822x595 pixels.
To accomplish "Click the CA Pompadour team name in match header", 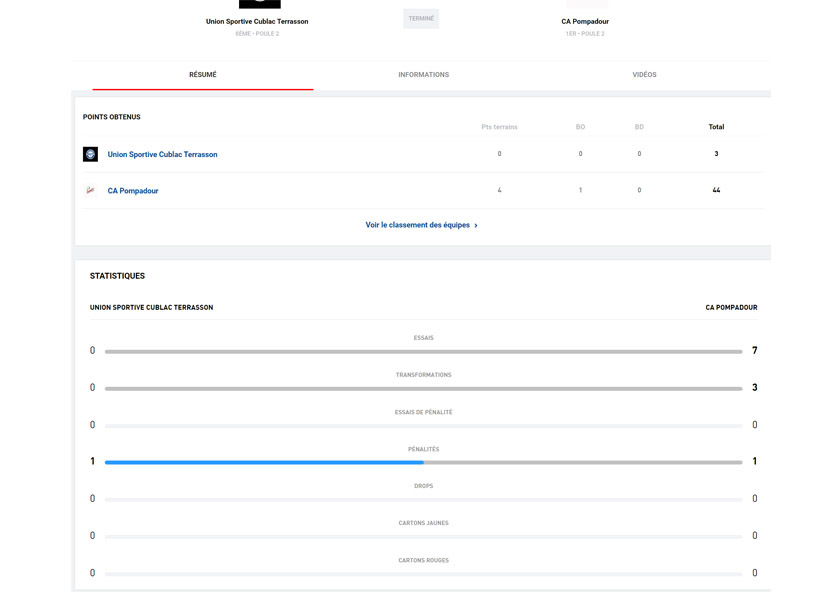I will pyautogui.click(x=585, y=21).
